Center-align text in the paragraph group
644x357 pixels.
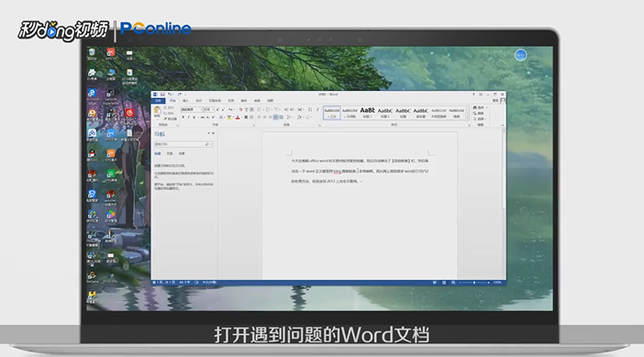264,117
